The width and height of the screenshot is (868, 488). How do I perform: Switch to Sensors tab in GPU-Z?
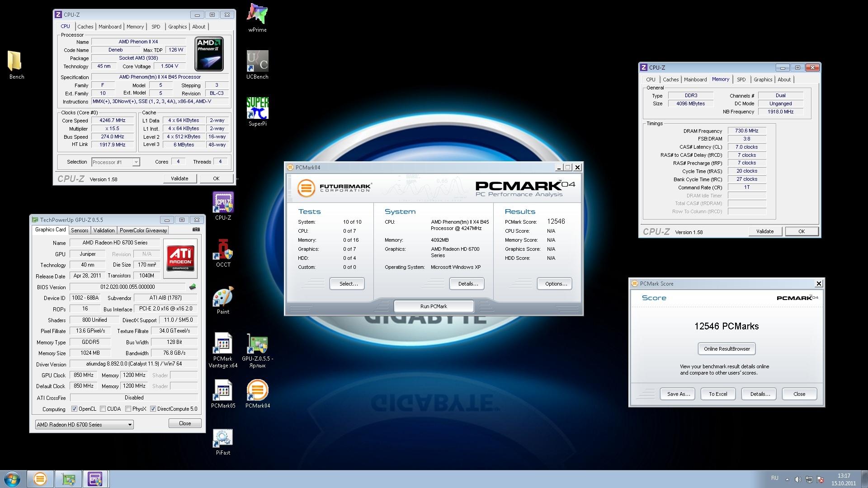pyautogui.click(x=80, y=230)
